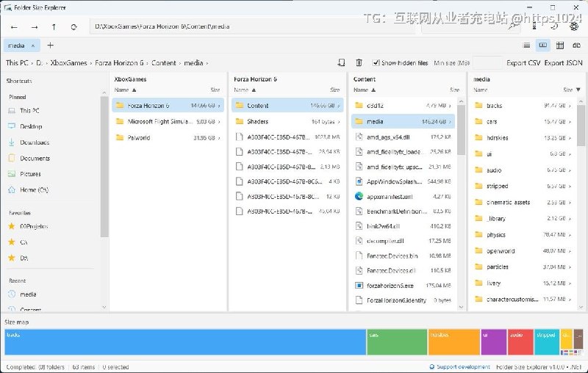588x373 pixels.
Task: Switch to dual pane view
Action: point(577,46)
